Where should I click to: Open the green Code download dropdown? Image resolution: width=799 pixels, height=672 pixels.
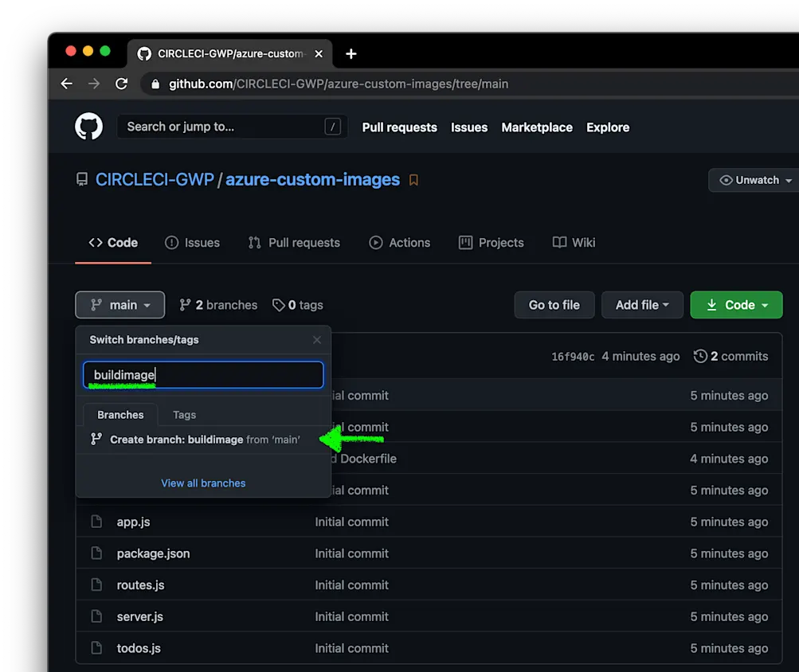coord(735,305)
